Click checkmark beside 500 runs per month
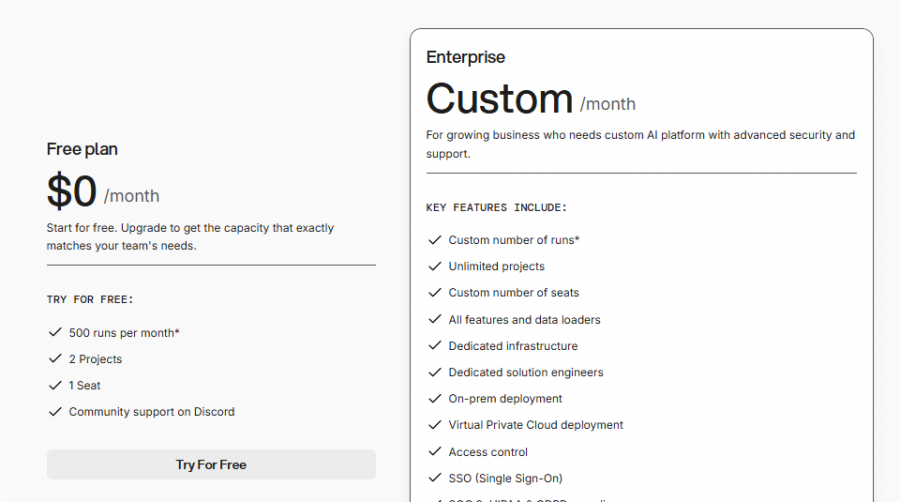 point(54,332)
